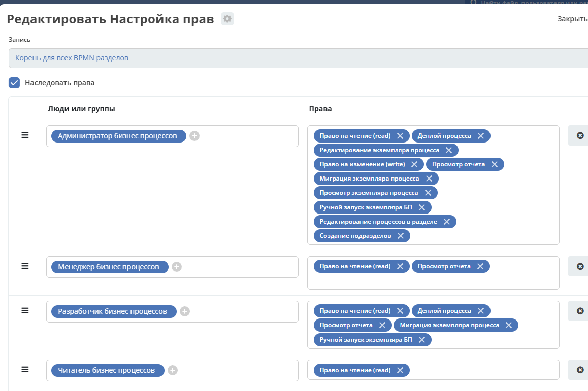588x391 pixels.
Task: Click plus icon beside Менеджер бизнес процессов
Action: click(176, 267)
